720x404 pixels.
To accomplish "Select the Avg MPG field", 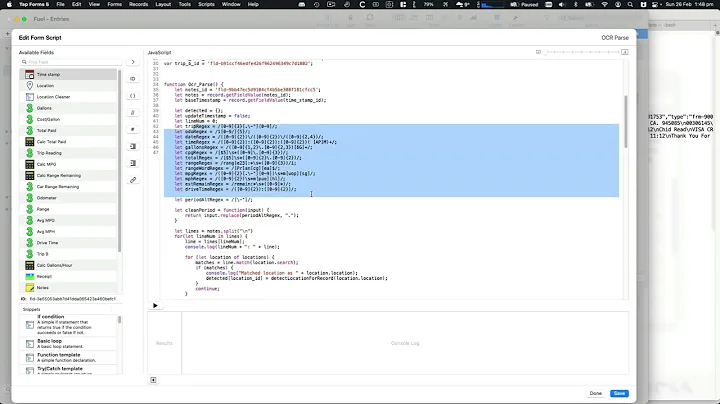I will 69,220.
